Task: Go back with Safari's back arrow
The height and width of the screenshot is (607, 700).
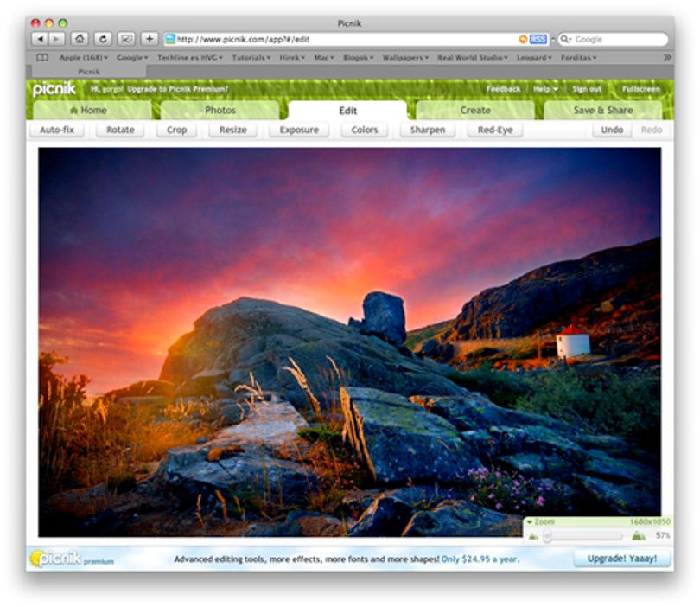Action: point(40,39)
